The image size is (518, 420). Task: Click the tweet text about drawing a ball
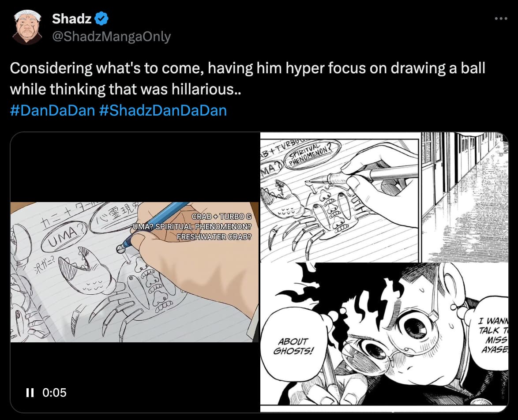pyautogui.click(x=247, y=79)
